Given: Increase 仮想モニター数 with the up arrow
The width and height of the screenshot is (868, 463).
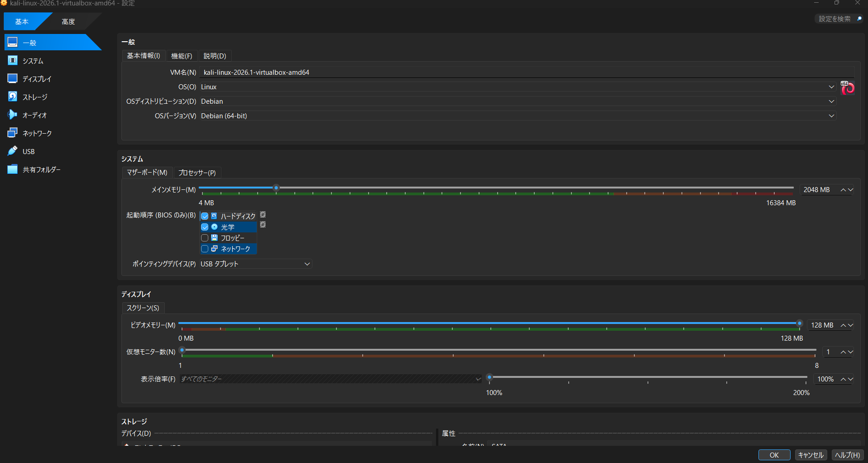Looking at the screenshot, I should (843, 352).
